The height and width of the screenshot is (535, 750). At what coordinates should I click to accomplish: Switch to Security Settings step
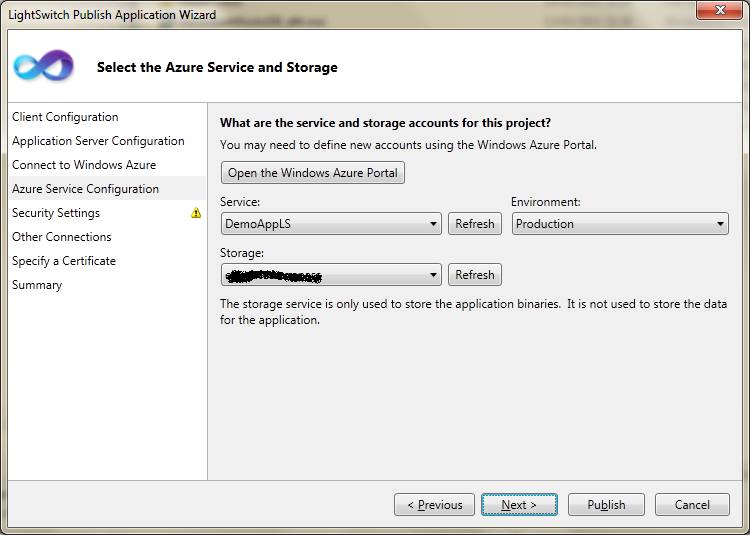pyautogui.click(x=56, y=213)
